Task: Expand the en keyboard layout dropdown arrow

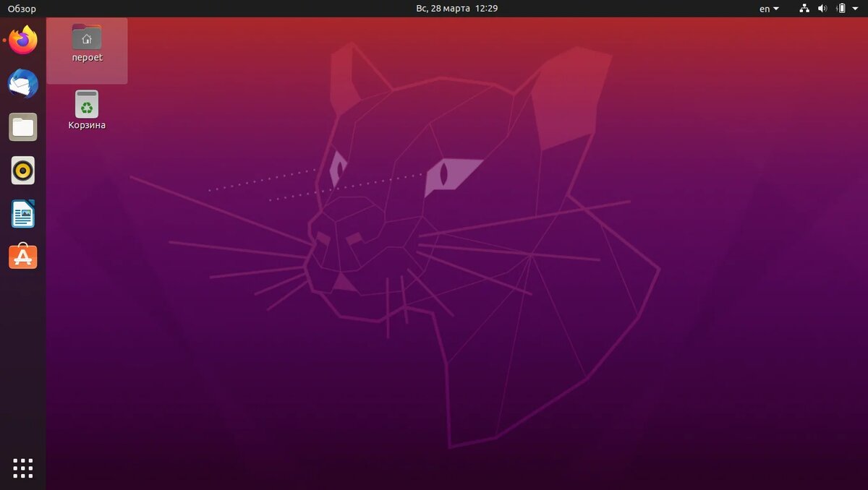Action: pyautogui.click(x=776, y=9)
